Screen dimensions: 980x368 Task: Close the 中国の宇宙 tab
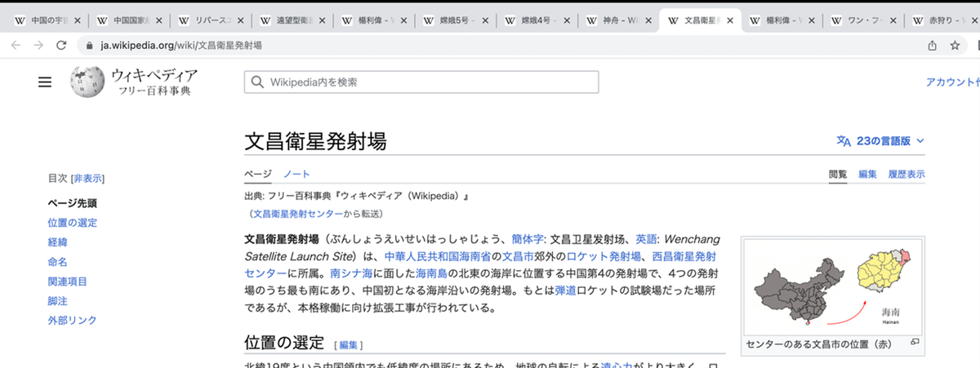pyautogui.click(x=76, y=20)
